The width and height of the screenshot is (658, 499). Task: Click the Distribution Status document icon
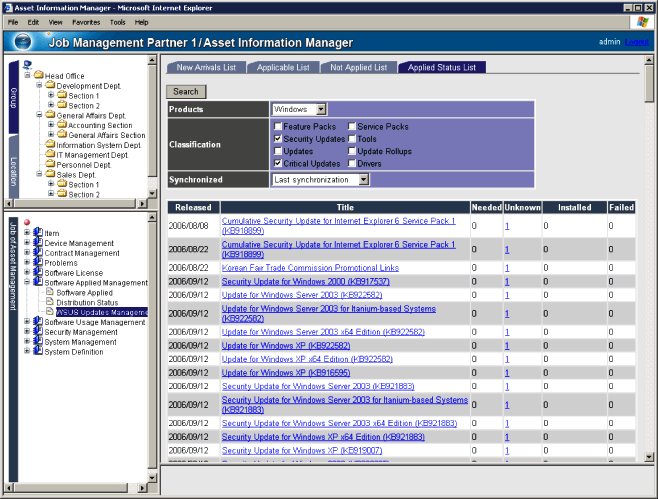[50, 302]
